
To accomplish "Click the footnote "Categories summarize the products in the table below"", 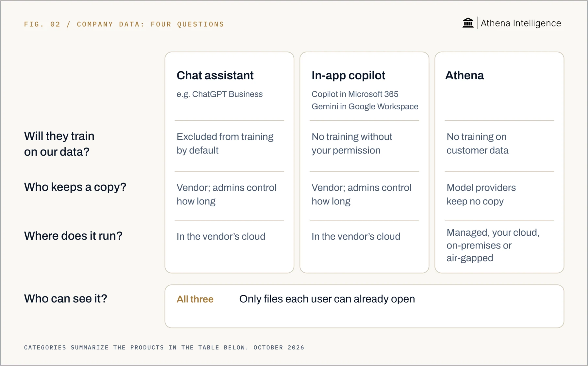I will tap(136, 347).
